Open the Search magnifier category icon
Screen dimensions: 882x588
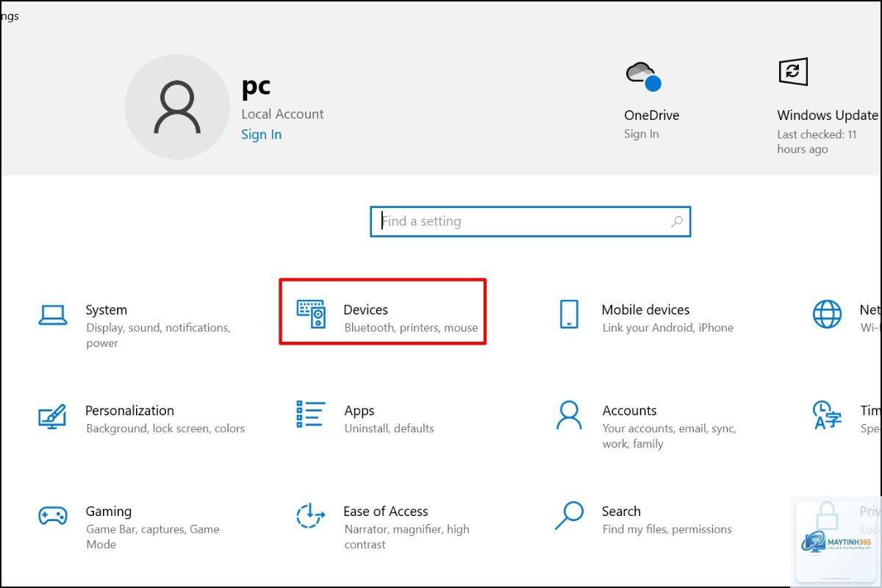click(569, 515)
